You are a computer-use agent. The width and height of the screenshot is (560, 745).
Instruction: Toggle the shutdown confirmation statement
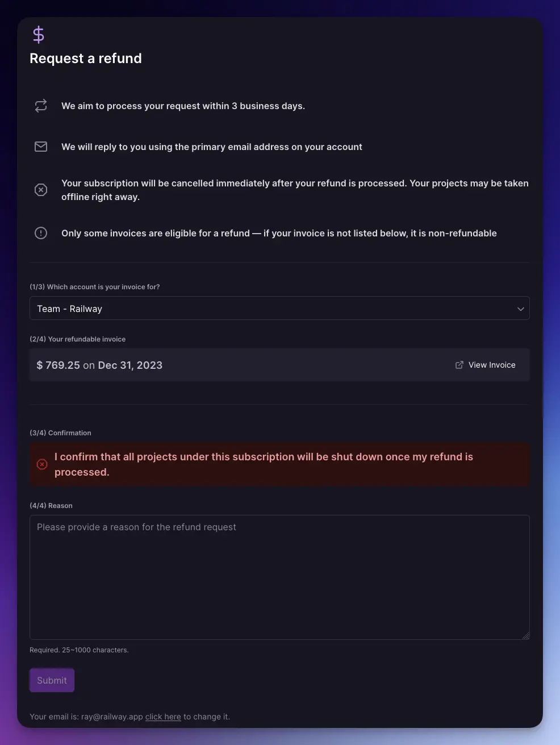(264, 464)
